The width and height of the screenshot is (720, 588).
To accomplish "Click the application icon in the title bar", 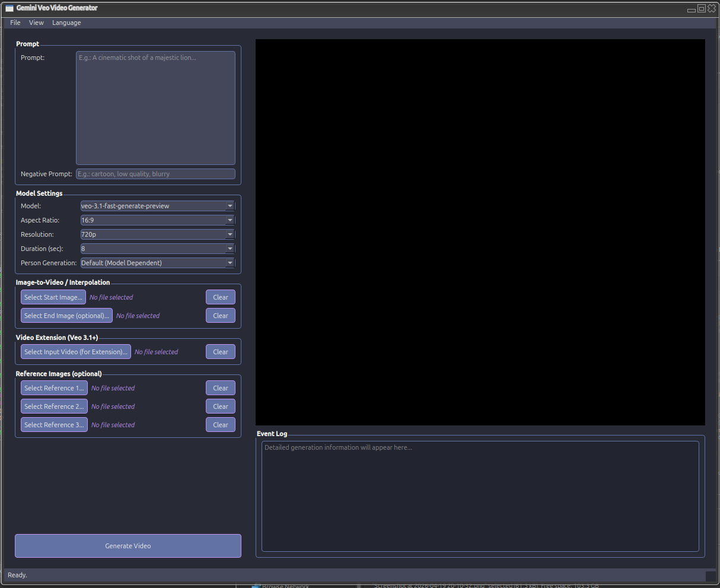I will click(9, 8).
